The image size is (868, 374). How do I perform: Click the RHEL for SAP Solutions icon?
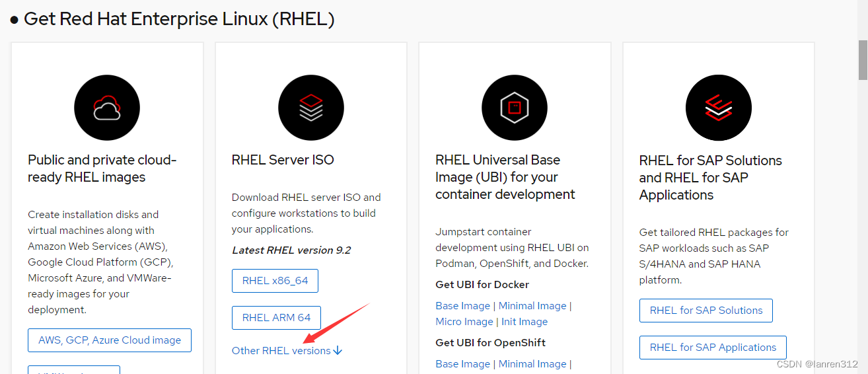[719, 108]
